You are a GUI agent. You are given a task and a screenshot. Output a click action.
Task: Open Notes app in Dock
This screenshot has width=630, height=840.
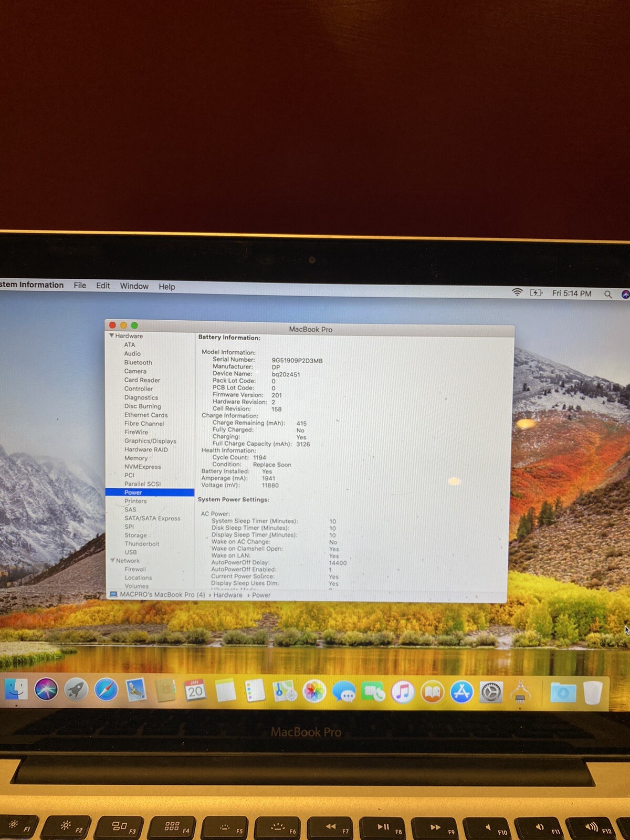225,691
